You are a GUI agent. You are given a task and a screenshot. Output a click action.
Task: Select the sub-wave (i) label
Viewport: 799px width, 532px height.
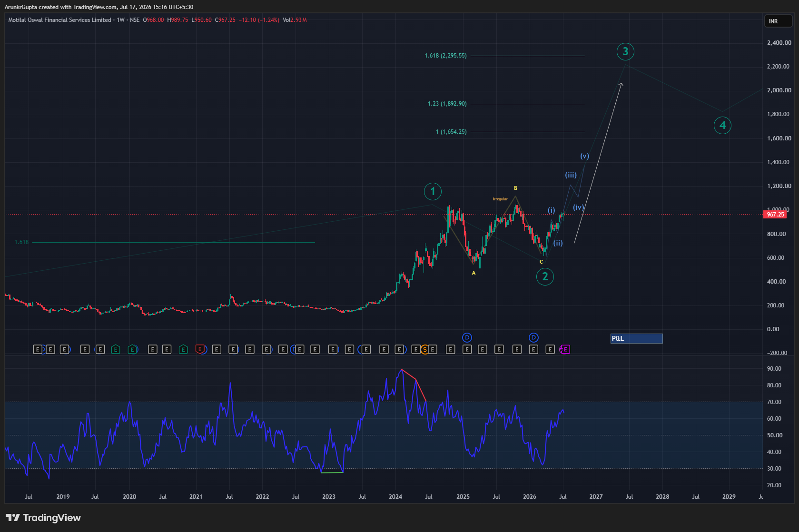tap(551, 210)
